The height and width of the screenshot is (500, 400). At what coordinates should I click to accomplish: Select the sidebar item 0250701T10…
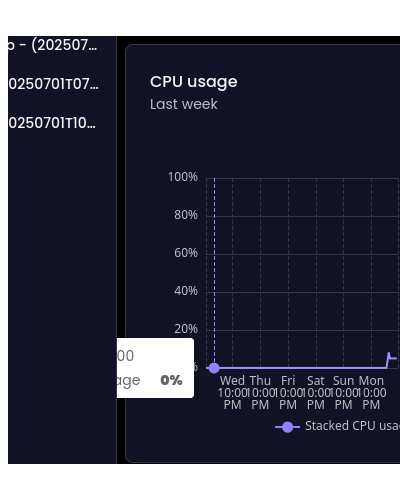52,123
